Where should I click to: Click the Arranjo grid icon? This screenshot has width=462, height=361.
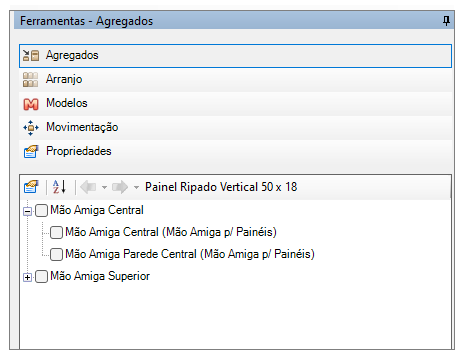30,80
